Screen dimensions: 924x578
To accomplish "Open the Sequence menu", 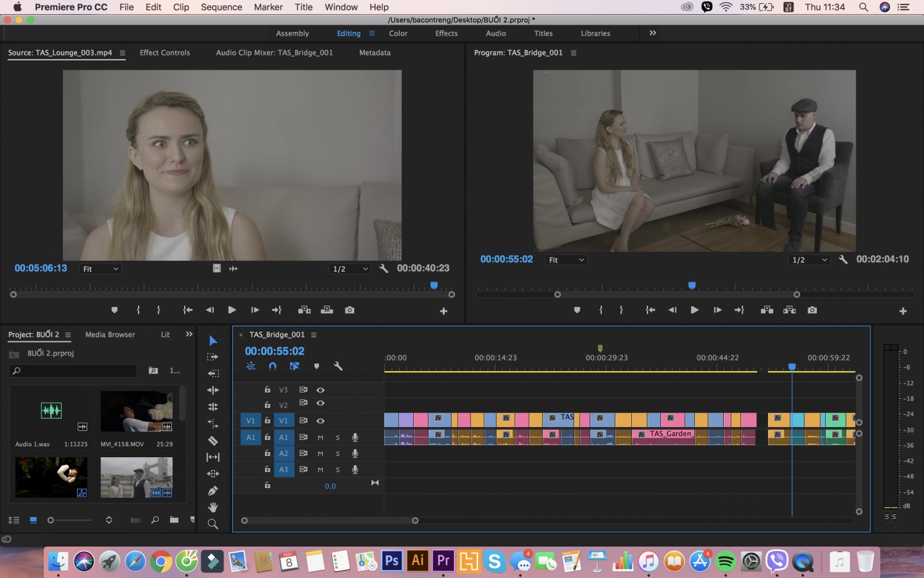I will 222,7.
